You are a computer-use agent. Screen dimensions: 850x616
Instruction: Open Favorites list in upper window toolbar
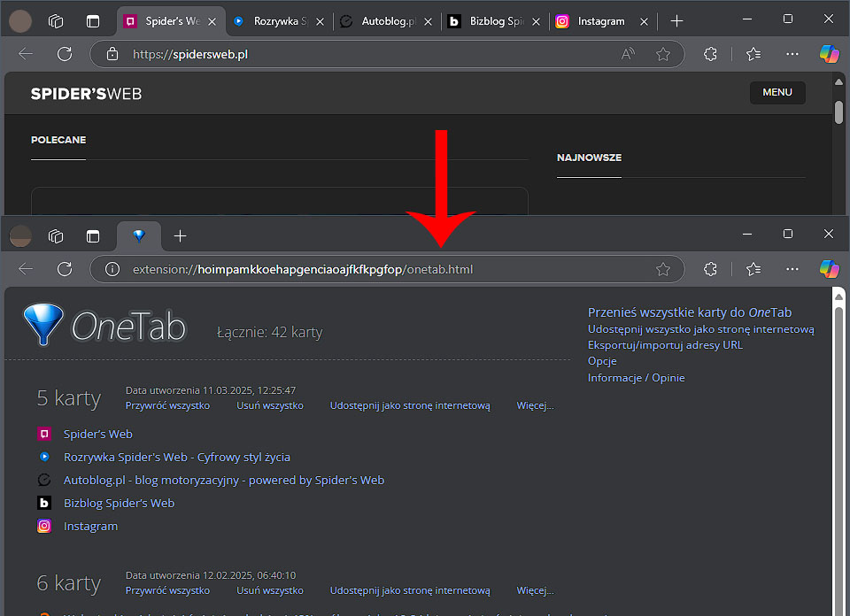753,54
